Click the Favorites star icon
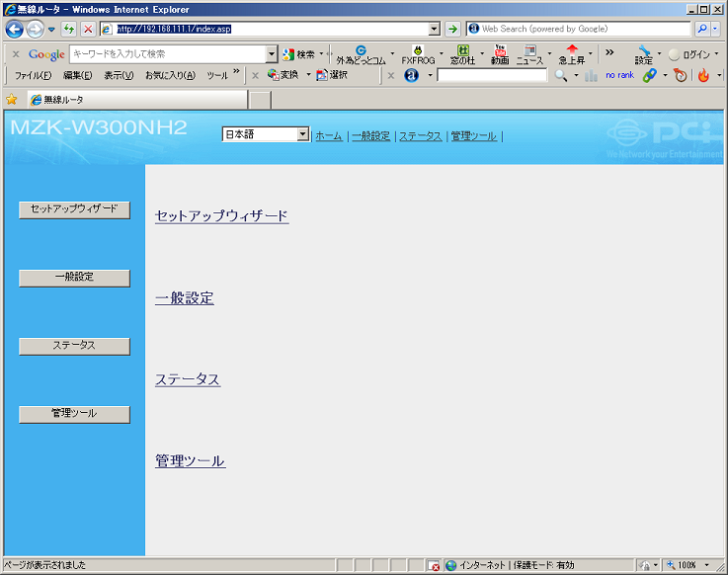This screenshot has height=575, width=728. pos(12,100)
